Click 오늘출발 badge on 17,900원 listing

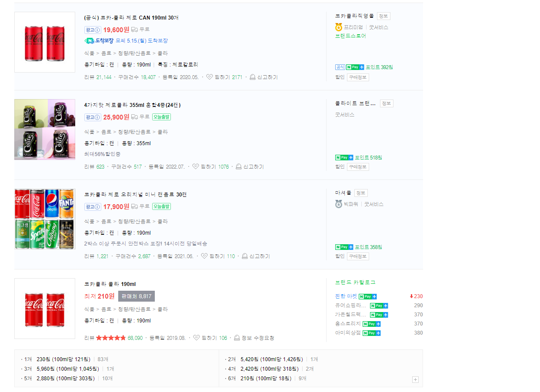point(161,206)
